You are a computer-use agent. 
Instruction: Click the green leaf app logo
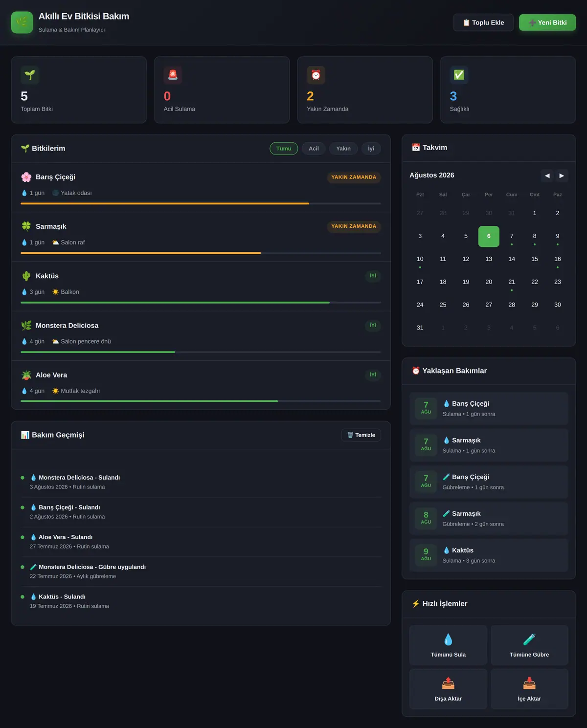pyautogui.click(x=22, y=22)
